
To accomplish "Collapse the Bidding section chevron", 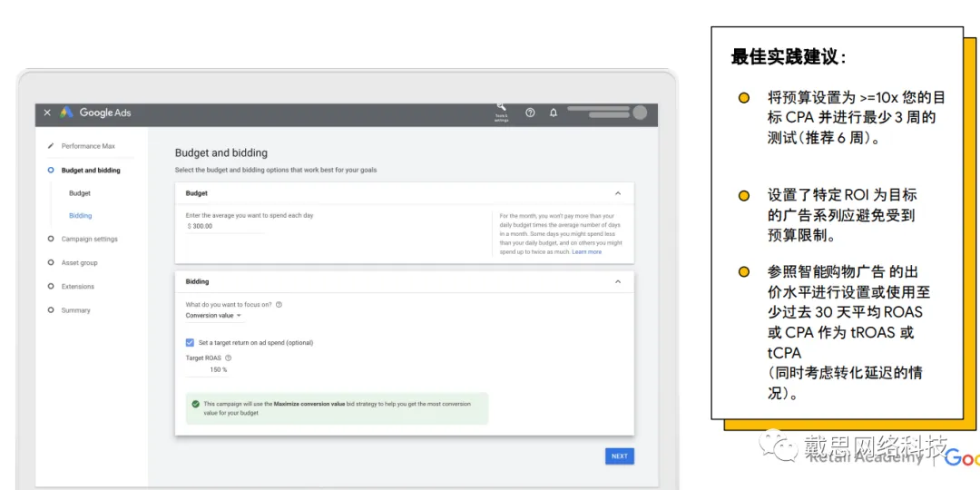I will tap(618, 282).
